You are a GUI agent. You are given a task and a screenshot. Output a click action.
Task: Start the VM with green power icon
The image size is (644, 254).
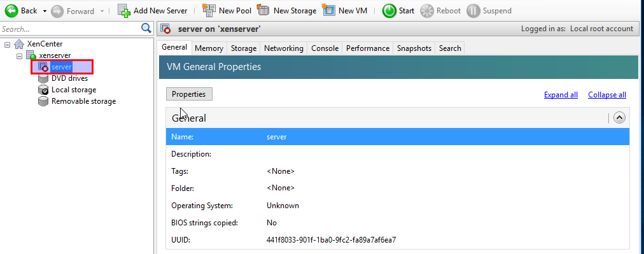point(389,11)
